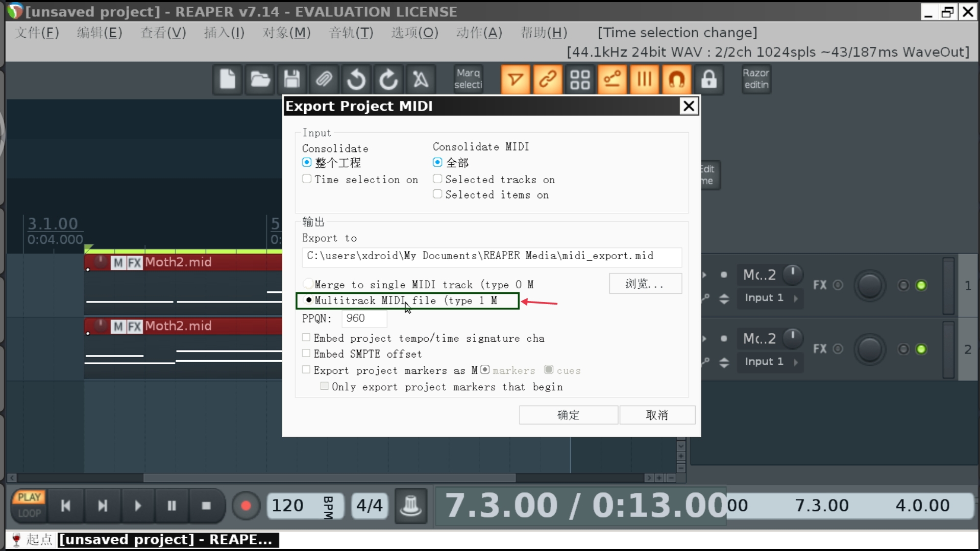Image resolution: width=980 pixels, height=551 pixels.
Task: Open the 编辑(E) menu
Action: (x=99, y=33)
